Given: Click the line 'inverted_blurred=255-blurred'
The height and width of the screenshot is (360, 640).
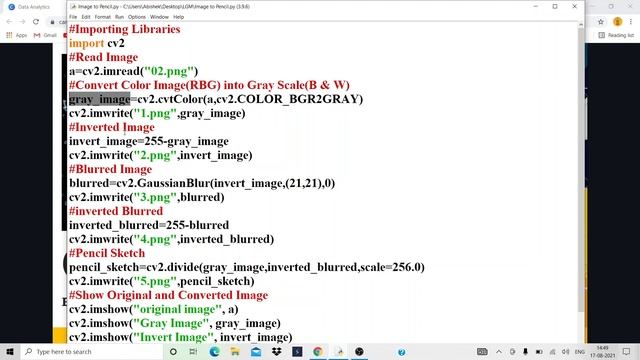Looking at the screenshot, I should click(149, 225).
